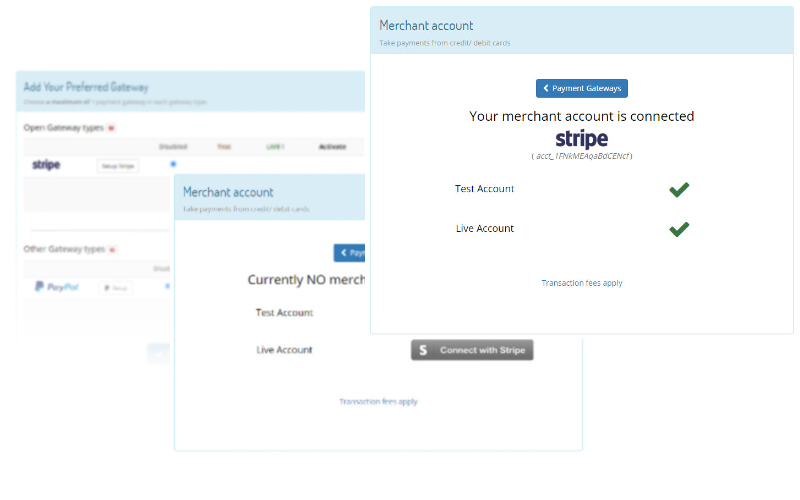Screen dimensions: 800x500
Task: Click the Live Account label in connected panel
Action: pos(484,229)
